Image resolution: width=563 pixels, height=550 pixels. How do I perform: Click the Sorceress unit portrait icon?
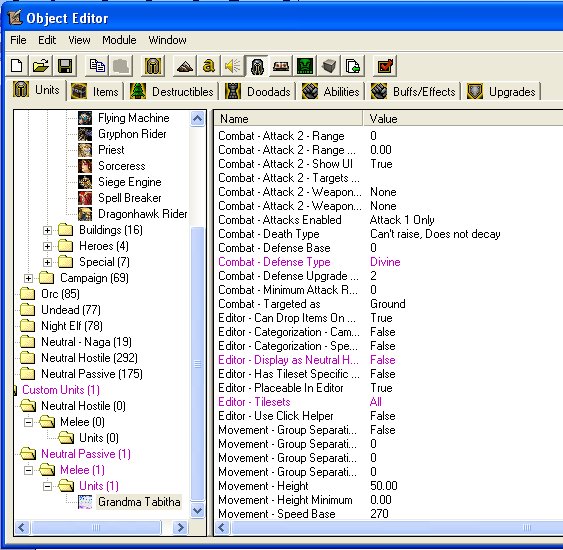tap(85, 166)
